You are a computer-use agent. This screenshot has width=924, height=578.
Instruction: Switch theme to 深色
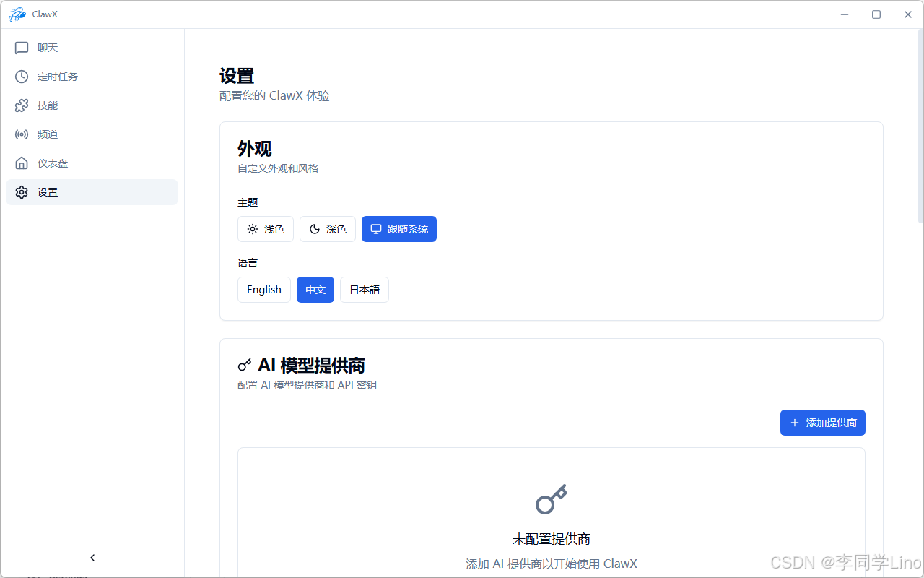click(328, 228)
